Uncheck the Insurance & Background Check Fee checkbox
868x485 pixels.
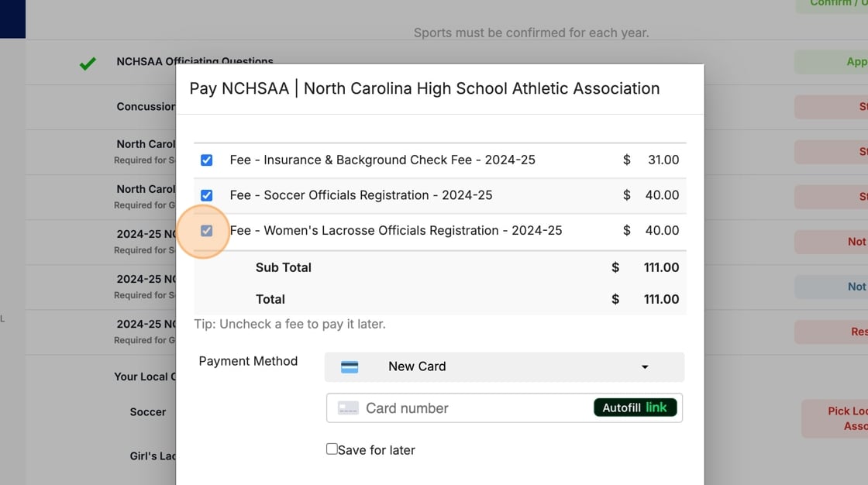pyautogui.click(x=207, y=160)
